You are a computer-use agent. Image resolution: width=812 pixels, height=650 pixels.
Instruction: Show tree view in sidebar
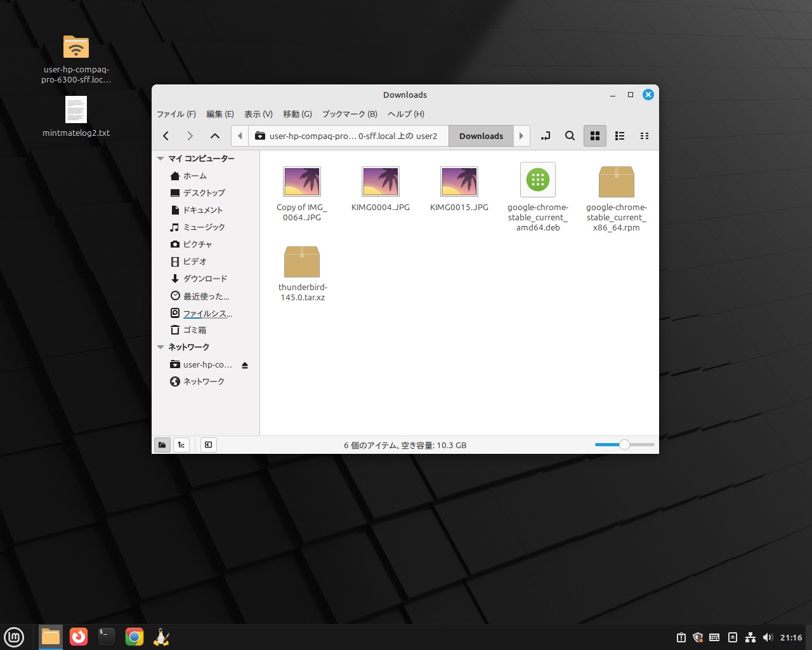pyautogui.click(x=181, y=445)
